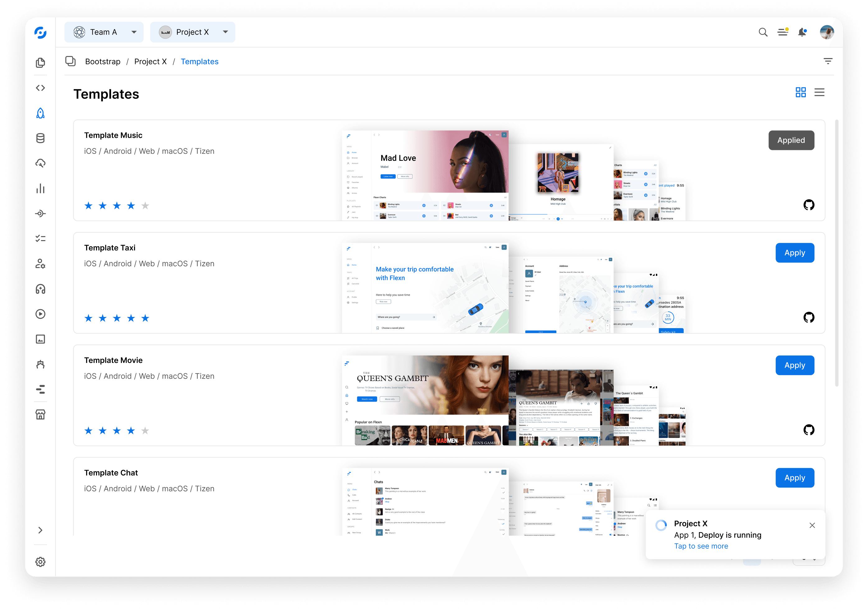
Task: Expand the Team A dropdown
Action: coord(104,32)
